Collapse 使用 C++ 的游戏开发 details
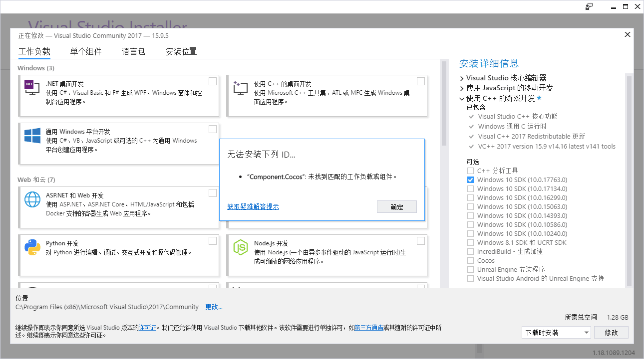This screenshot has width=644, height=359. pos(462,99)
